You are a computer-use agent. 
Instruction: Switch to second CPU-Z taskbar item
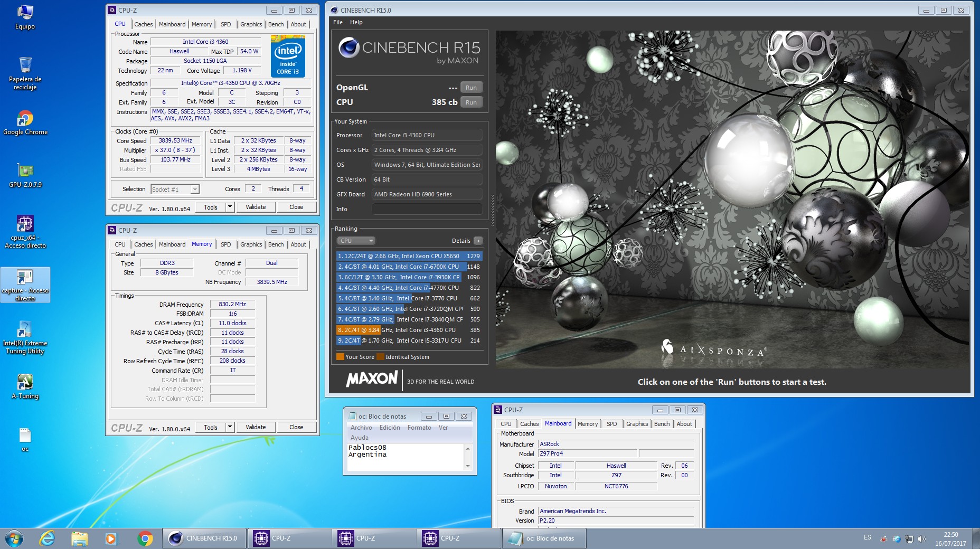coord(373,538)
